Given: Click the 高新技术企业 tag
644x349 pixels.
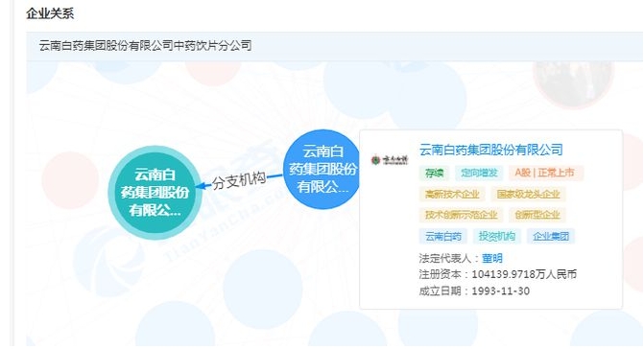Looking at the screenshot, I should (452, 194).
